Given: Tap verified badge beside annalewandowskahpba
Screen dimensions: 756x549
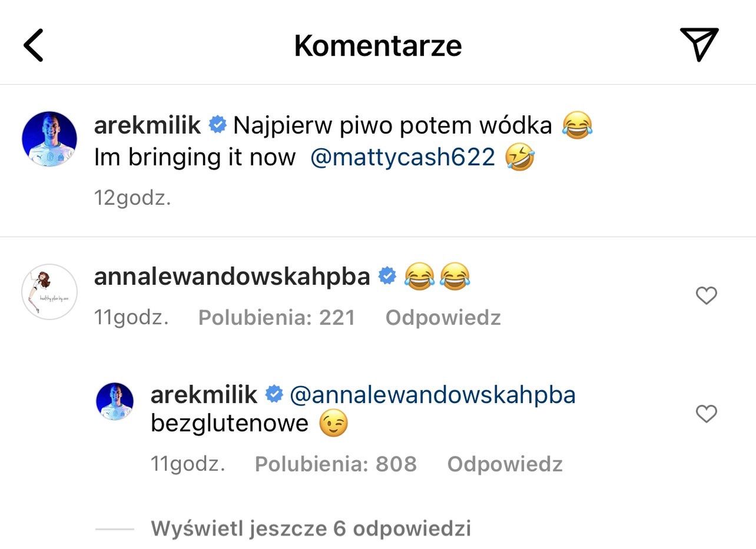Looking at the screenshot, I should tap(387, 276).
